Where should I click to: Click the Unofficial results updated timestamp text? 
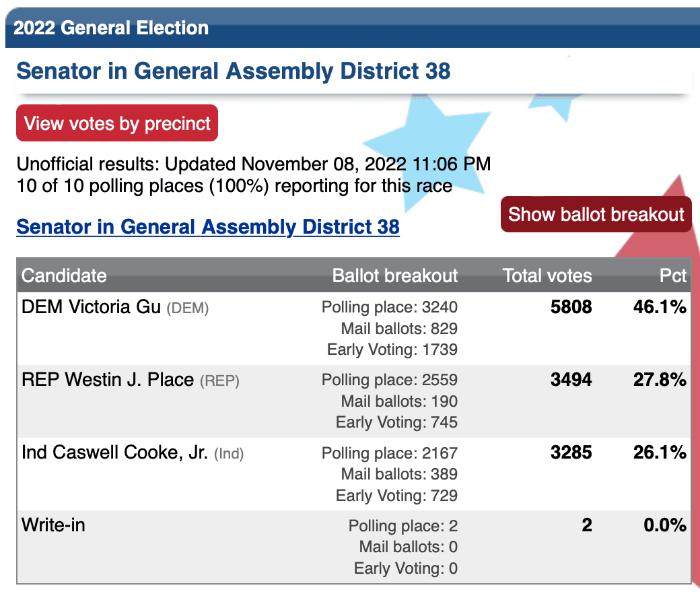[x=254, y=164]
